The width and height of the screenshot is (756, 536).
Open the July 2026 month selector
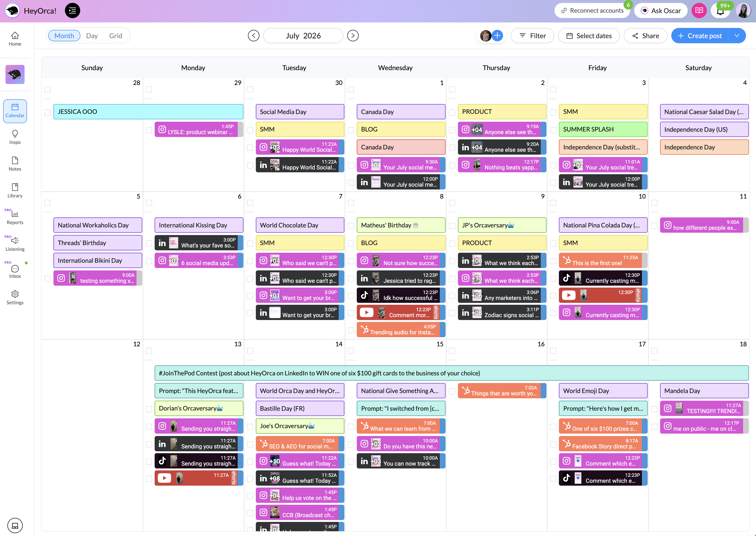[x=303, y=36]
